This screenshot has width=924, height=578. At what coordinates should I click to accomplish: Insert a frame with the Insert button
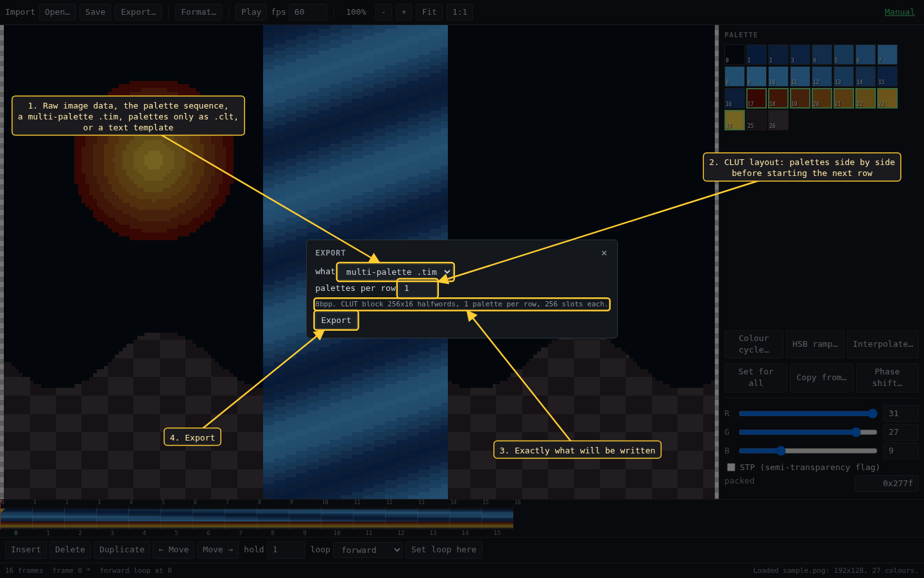click(26, 550)
